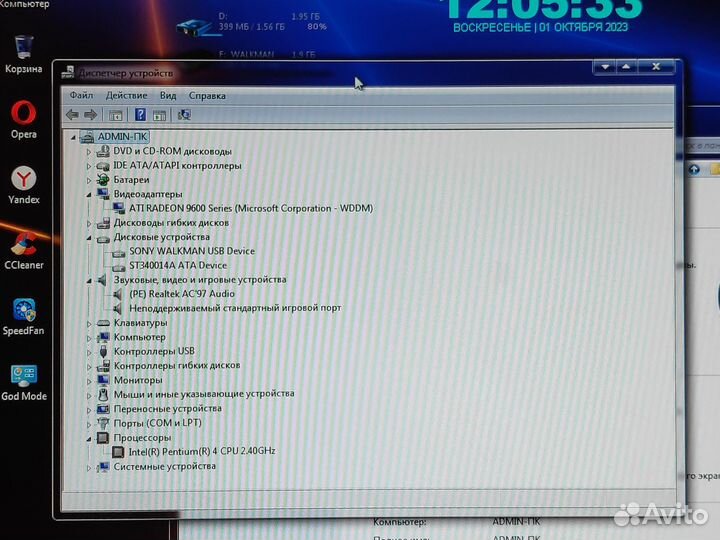Viewport: 720px width, 540px height.
Task: Collapse the Дисковые устройства node
Action: [x=89, y=237]
